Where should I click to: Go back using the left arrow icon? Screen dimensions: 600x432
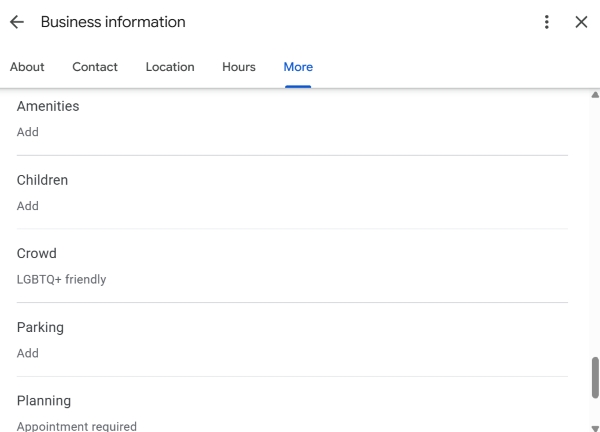click(x=17, y=22)
